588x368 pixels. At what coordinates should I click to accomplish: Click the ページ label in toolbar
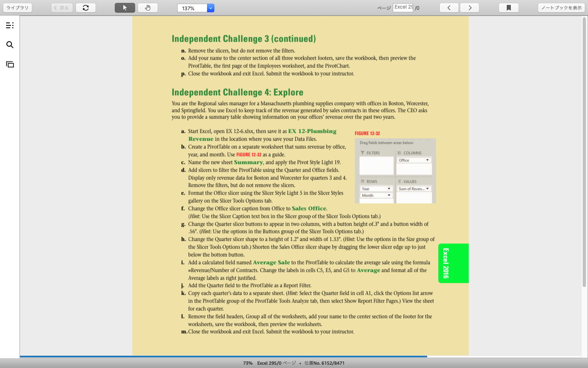click(384, 8)
